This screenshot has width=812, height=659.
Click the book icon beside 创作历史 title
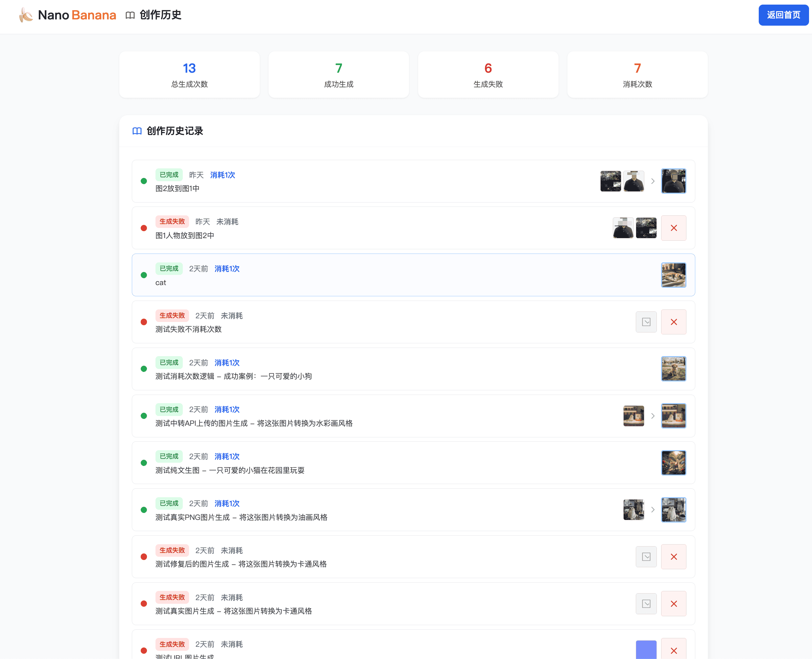click(130, 15)
